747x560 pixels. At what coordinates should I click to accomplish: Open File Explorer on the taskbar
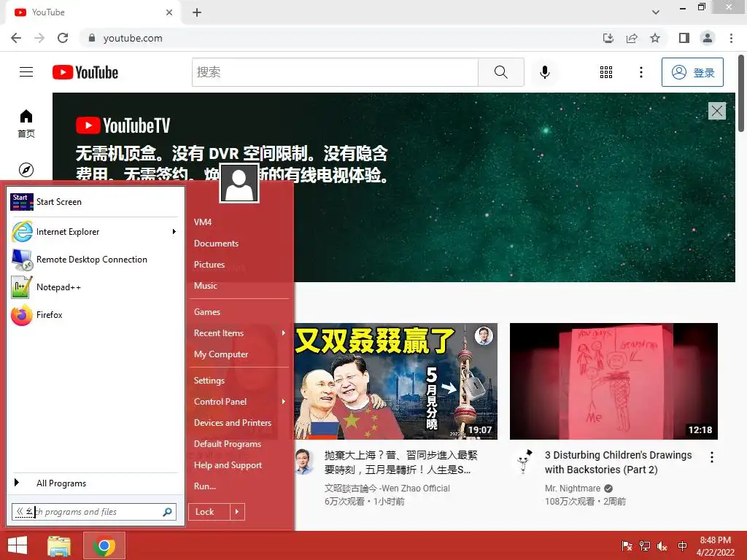59,545
